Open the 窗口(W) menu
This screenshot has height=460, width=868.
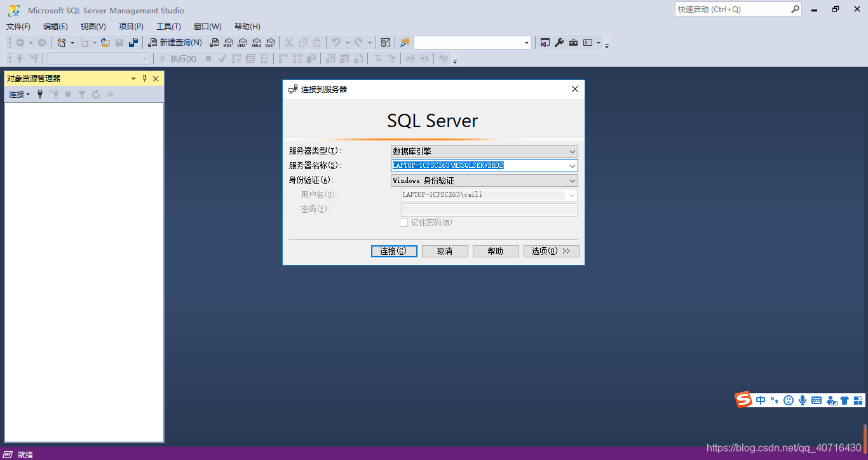pyautogui.click(x=208, y=26)
